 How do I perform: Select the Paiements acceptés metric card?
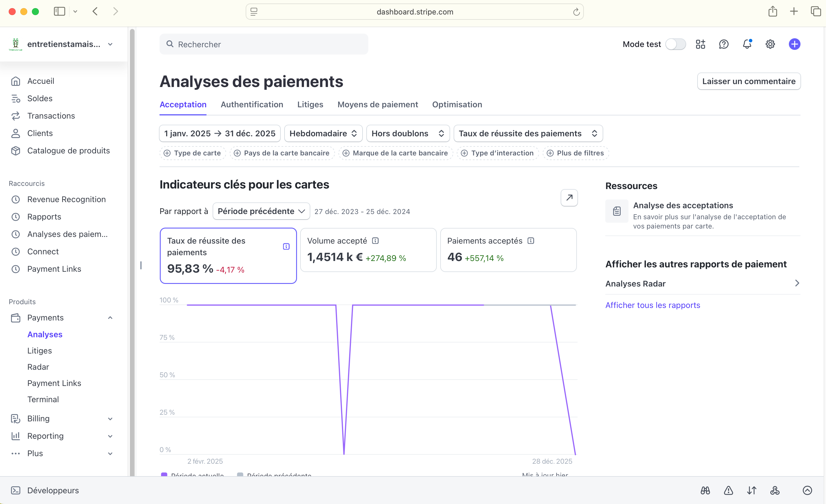pos(508,250)
